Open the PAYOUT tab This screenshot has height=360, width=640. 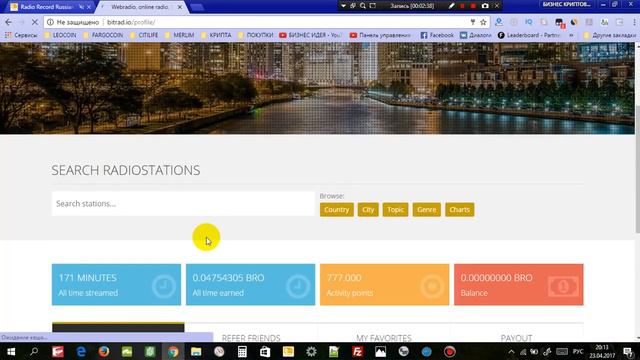[x=516, y=338]
